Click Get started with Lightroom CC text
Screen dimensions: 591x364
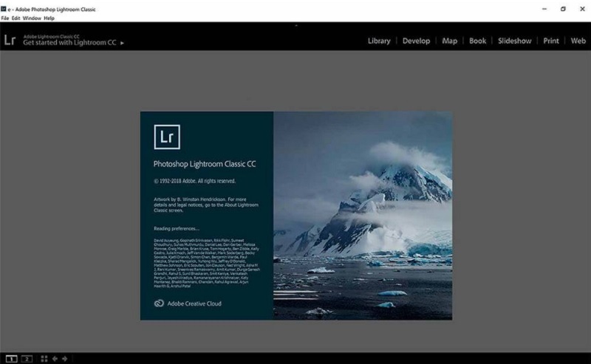69,43
